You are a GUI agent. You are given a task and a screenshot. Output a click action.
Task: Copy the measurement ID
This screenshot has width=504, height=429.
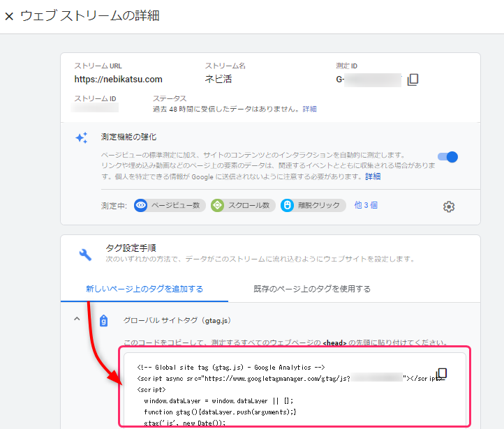point(413,80)
